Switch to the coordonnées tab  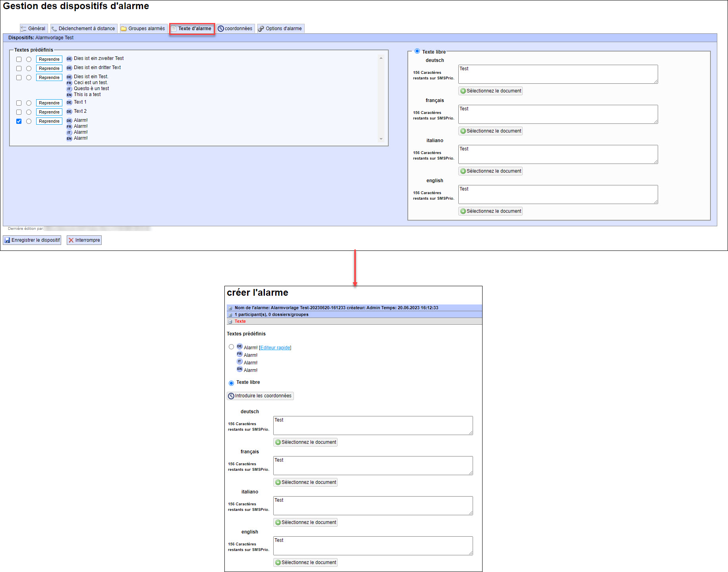coord(236,29)
